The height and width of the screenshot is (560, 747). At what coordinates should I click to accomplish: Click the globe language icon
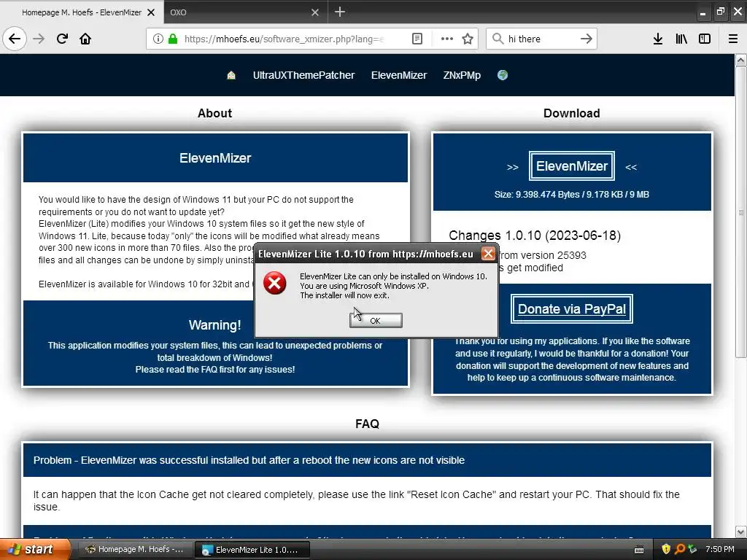502,75
